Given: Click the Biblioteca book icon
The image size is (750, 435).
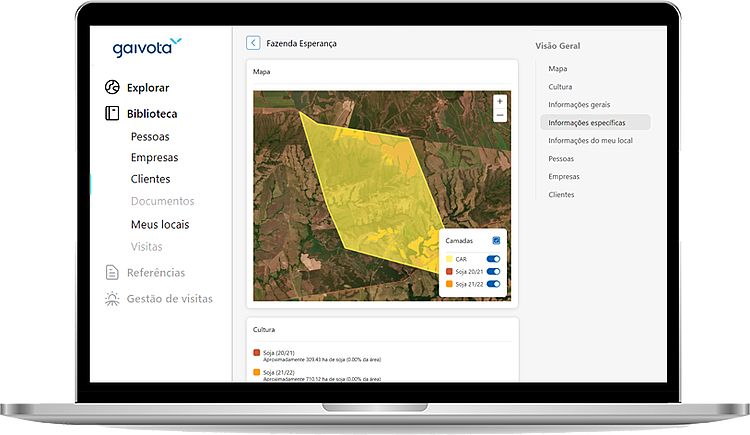Looking at the screenshot, I should (112, 113).
